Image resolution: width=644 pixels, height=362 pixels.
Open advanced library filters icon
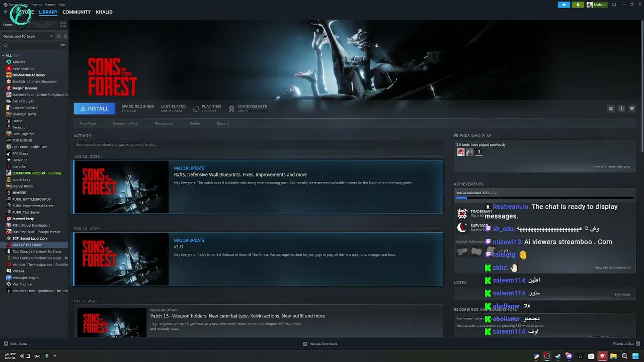click(x=63, y=46)
